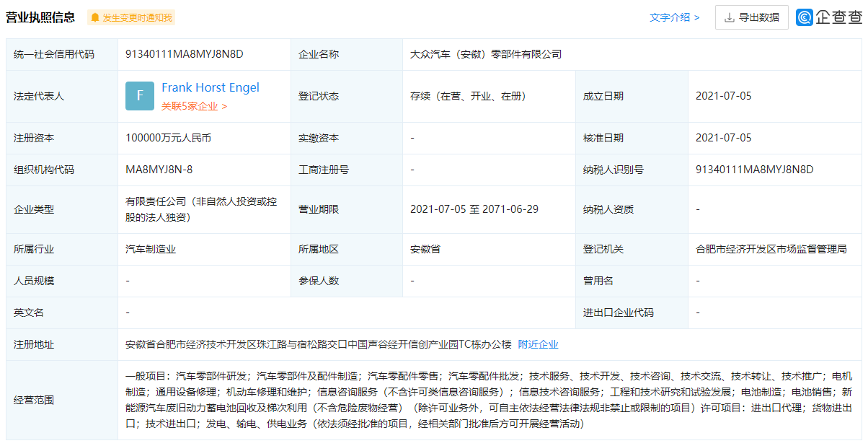The width and height of the screenshot is (868, 446).
Task: Click the 纳税人资质 label cell
Action: [632, 209]
